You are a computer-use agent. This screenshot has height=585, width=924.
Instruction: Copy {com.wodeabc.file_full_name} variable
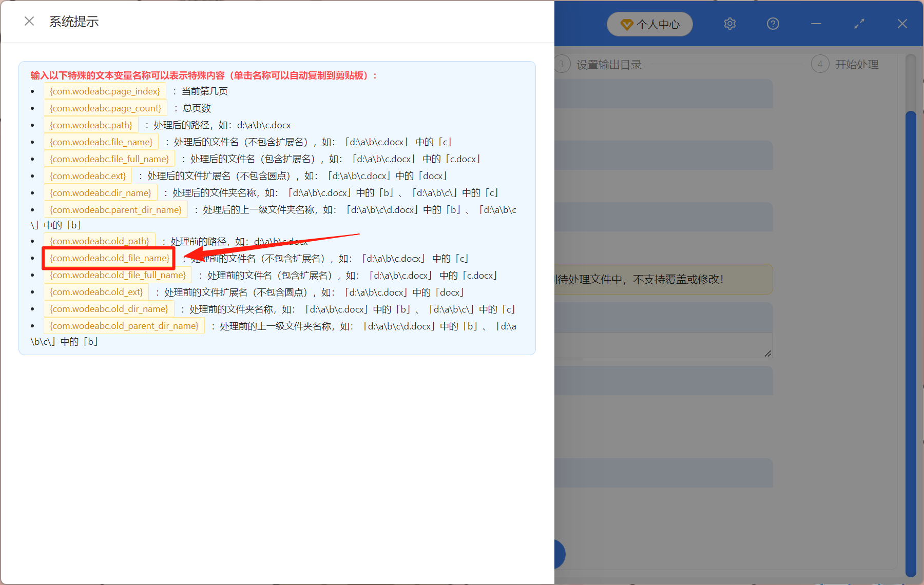click(109, 159)
